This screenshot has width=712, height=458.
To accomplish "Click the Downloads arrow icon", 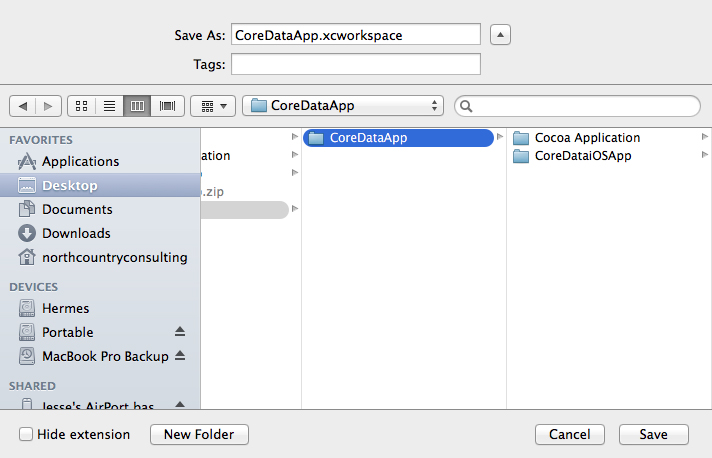I will point(27,233).
